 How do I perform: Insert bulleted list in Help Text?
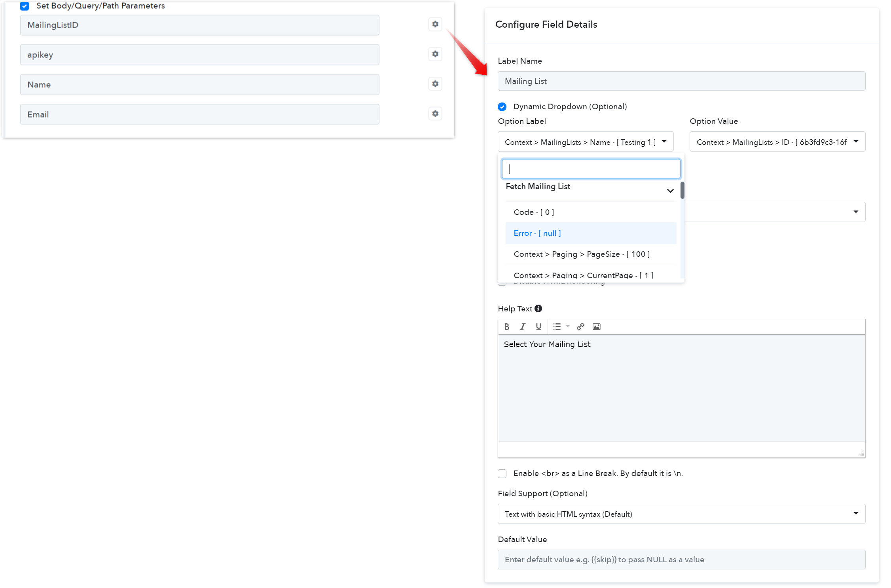pos(557,326)
